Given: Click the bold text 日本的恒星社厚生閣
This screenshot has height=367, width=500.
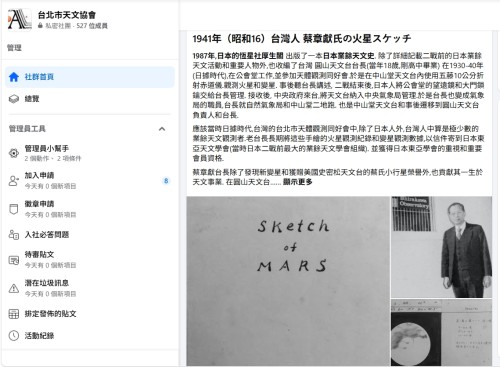Looking at the screenshot, I should [x=250, y=56].
